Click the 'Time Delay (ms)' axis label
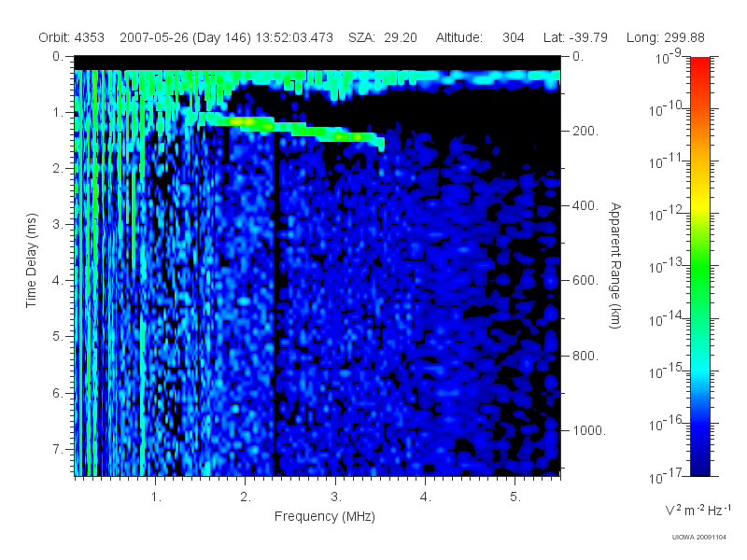 coord(32,260)
